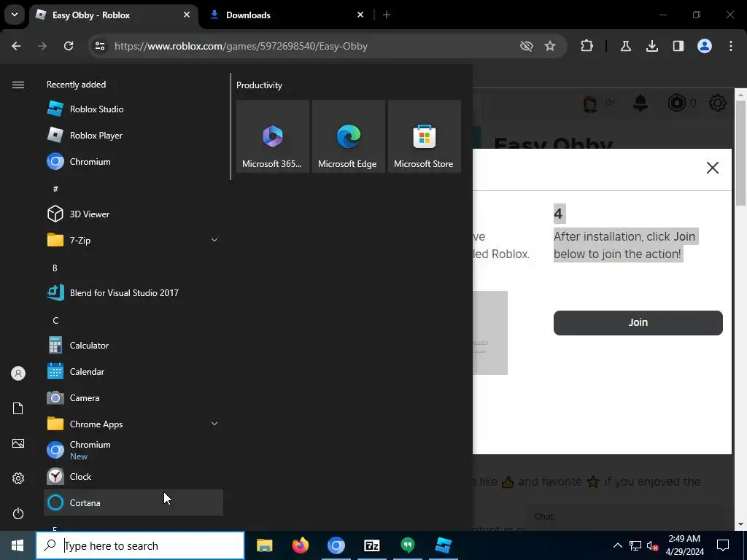The width and height of the screenshot is (747, 560).
Task: Reload the Roblox page
Action: [x=69, y=46]
